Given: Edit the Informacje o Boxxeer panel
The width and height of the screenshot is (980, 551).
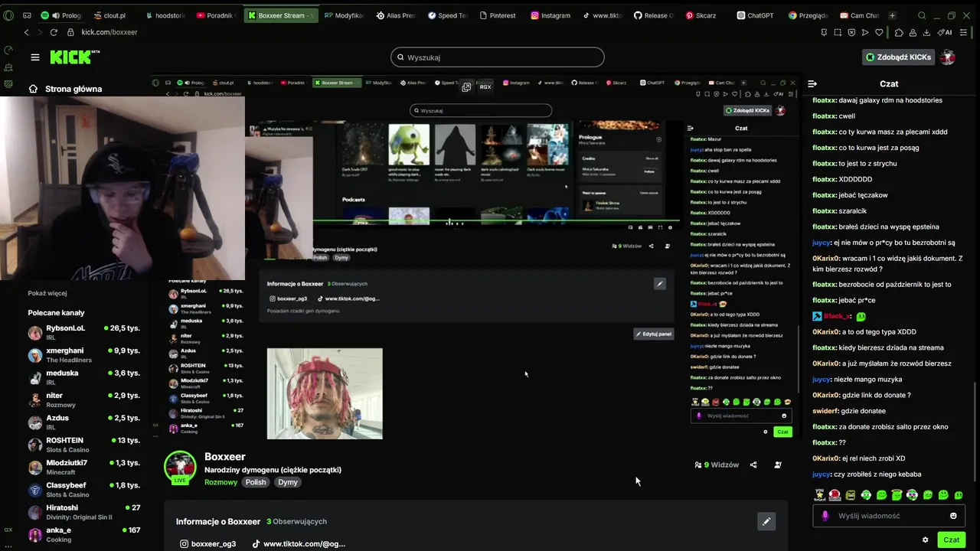Looking at the screenshot, I should 766,521.
